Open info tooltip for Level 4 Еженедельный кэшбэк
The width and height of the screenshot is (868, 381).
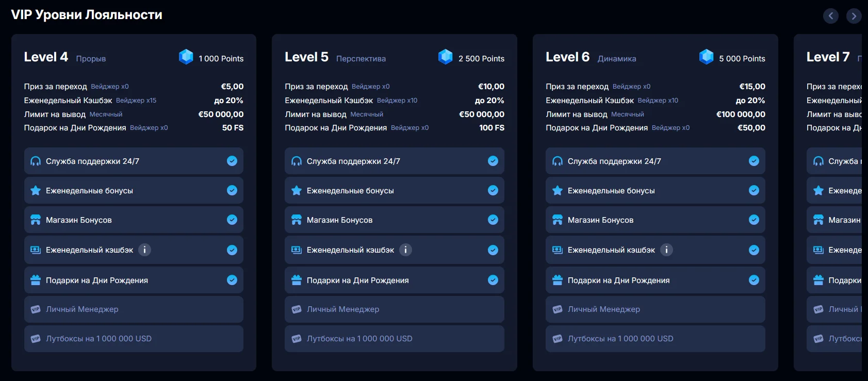tap(145, 250)
